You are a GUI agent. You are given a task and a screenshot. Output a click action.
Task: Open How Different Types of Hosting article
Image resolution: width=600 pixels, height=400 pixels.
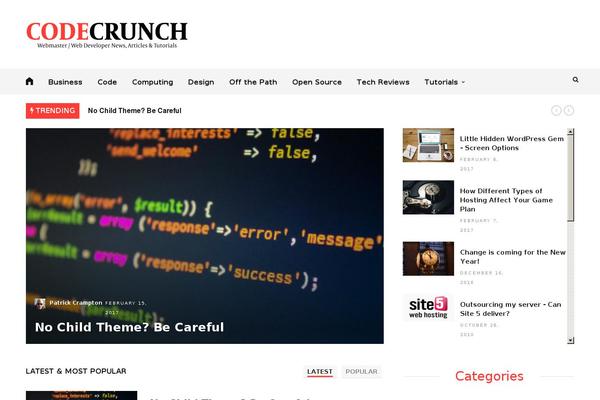click(x=506, y=200)
